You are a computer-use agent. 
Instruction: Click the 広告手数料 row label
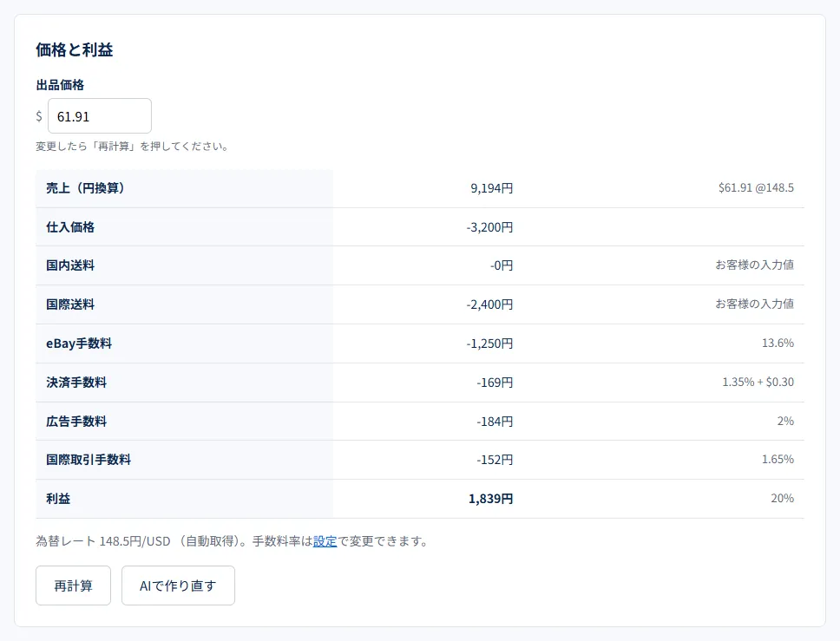point(76,422)
